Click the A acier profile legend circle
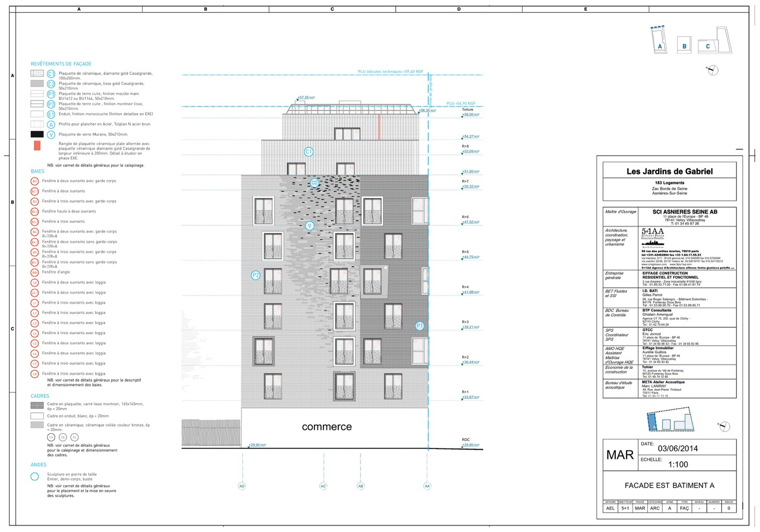This screenshot has height=532, width=760. [51, 124]
